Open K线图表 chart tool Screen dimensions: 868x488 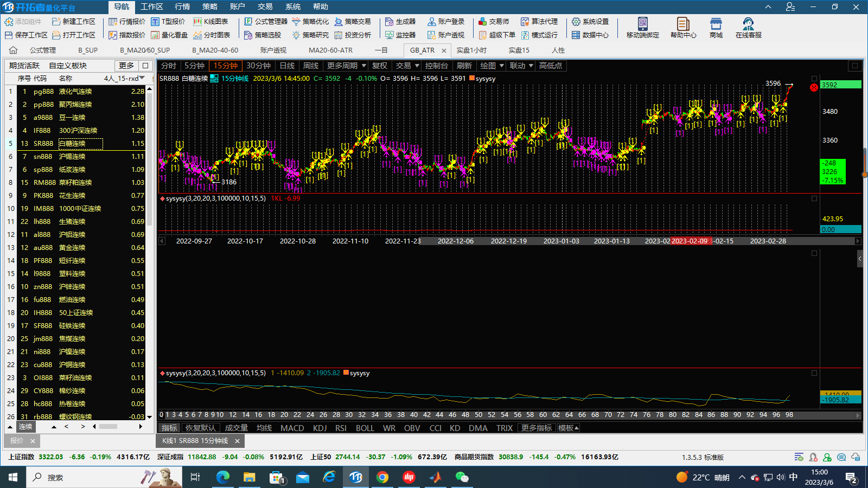click(210, 22)
